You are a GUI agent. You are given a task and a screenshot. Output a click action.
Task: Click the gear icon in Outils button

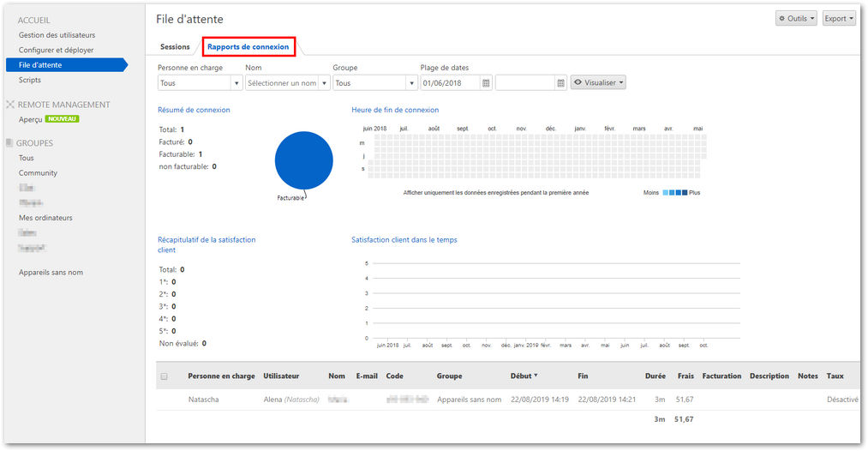(x=781, y=18)
